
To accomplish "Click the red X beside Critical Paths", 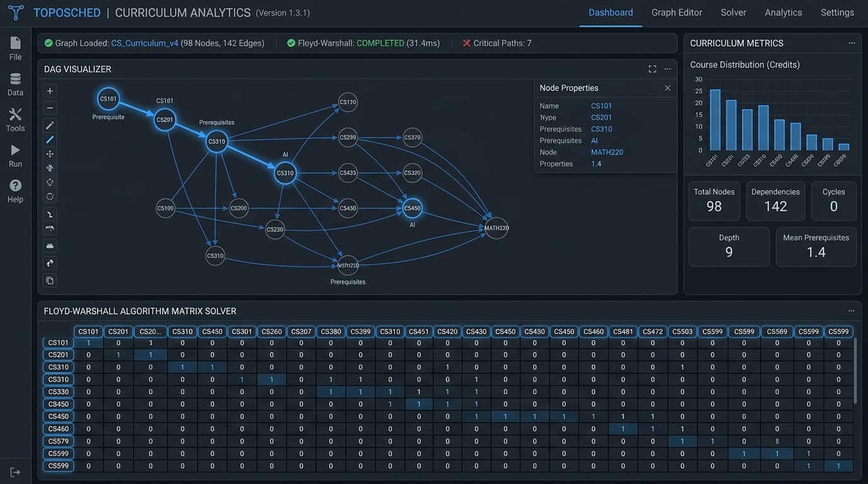I will coord(467,43).
